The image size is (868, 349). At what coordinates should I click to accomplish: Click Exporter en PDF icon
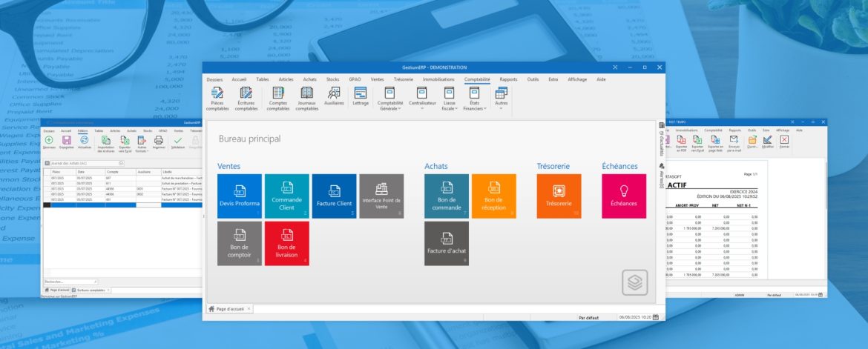coord(680,141)
